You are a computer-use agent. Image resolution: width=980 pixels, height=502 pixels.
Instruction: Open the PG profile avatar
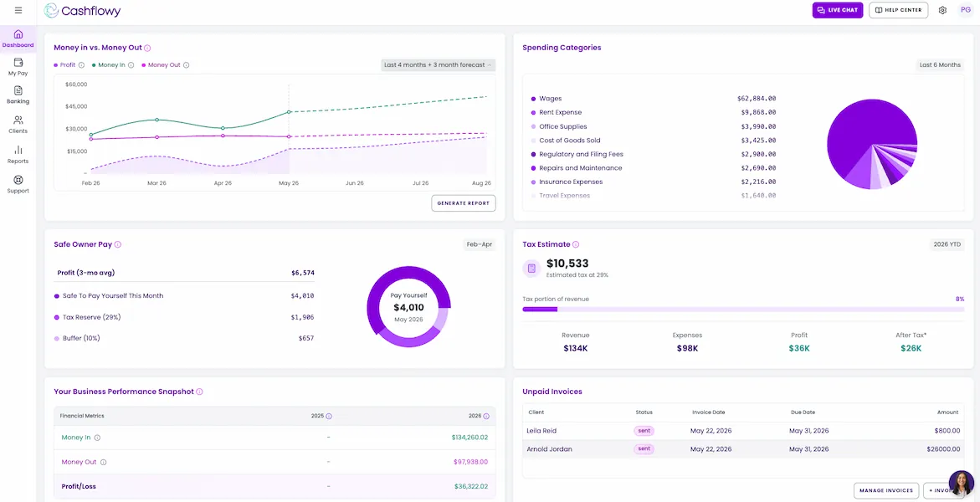coord(964,10)
